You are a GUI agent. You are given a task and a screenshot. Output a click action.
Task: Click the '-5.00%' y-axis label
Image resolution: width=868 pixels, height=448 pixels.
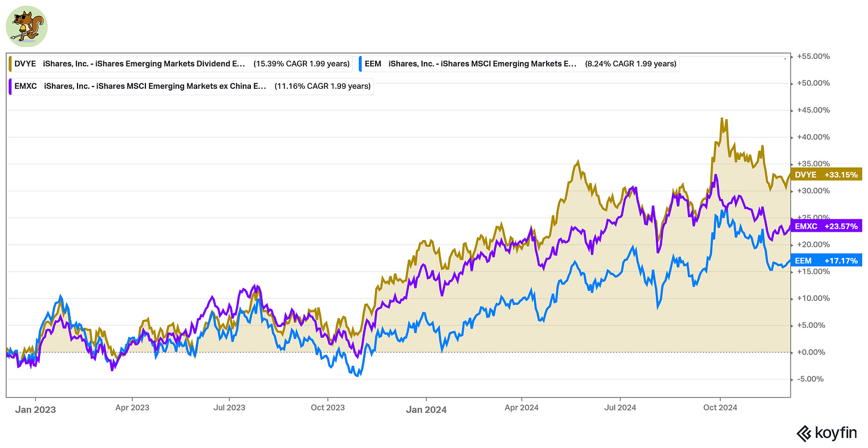tap(811, 379)
